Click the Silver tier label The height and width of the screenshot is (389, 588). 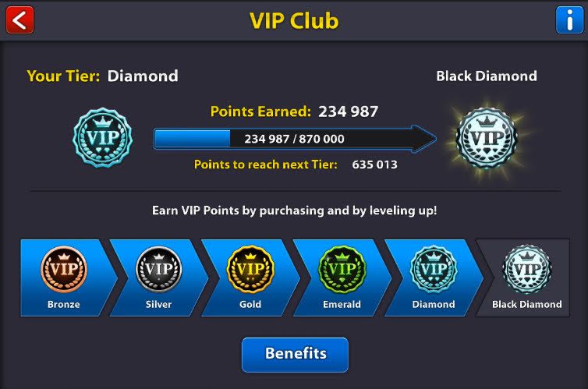click(x=158, y=304)
